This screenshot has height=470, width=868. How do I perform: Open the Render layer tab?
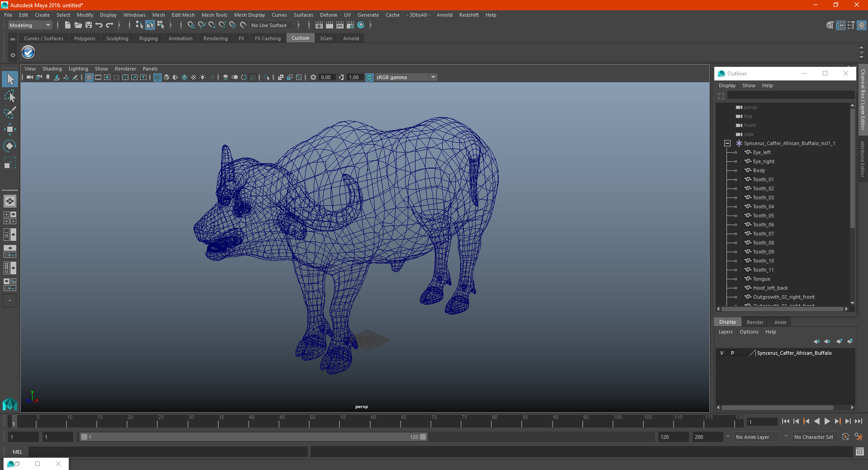pos(755,322)
